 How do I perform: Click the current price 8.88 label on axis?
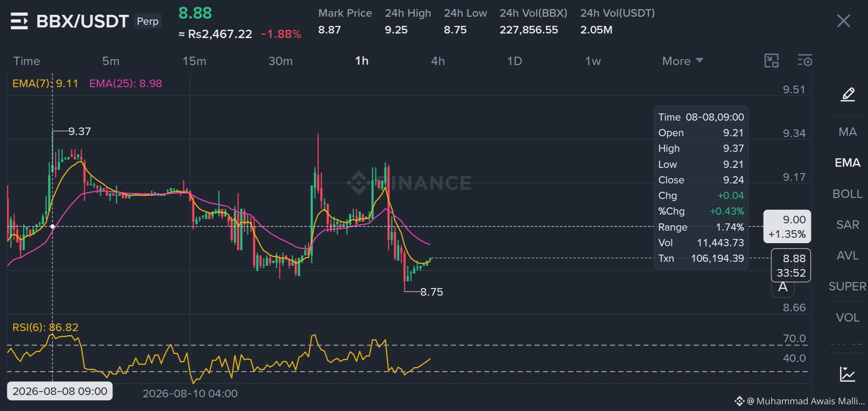tap(791, 265)
